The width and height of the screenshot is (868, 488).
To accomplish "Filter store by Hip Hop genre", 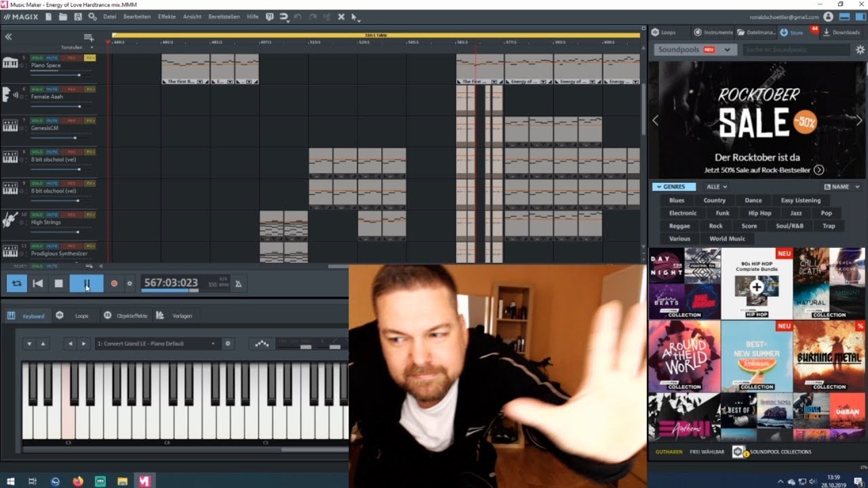I will coord(759,213).
